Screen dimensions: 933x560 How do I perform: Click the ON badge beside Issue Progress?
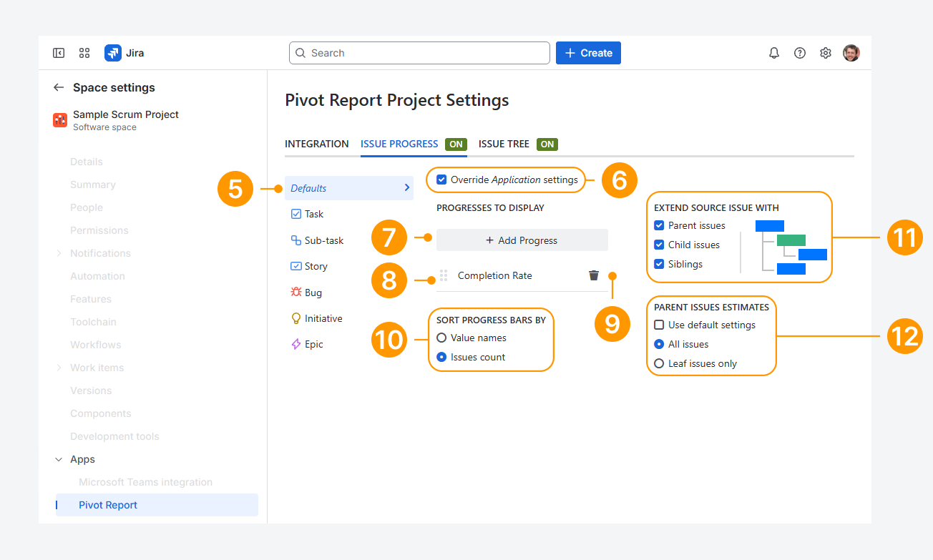pos(456,144)
